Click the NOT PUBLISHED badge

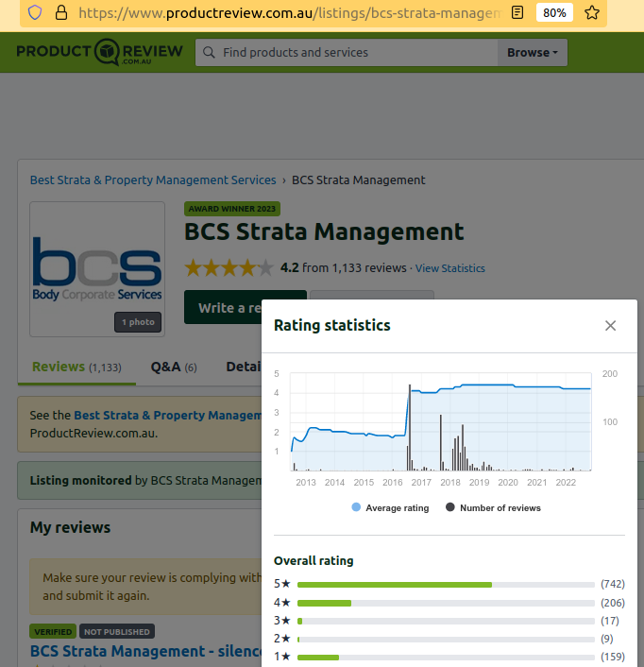(x=117, y=632)
